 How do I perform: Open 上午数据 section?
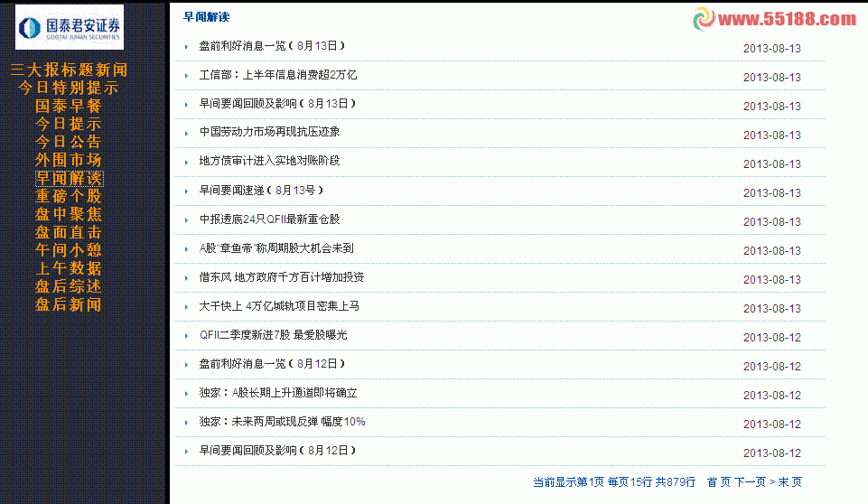click(x=69, y=268)
